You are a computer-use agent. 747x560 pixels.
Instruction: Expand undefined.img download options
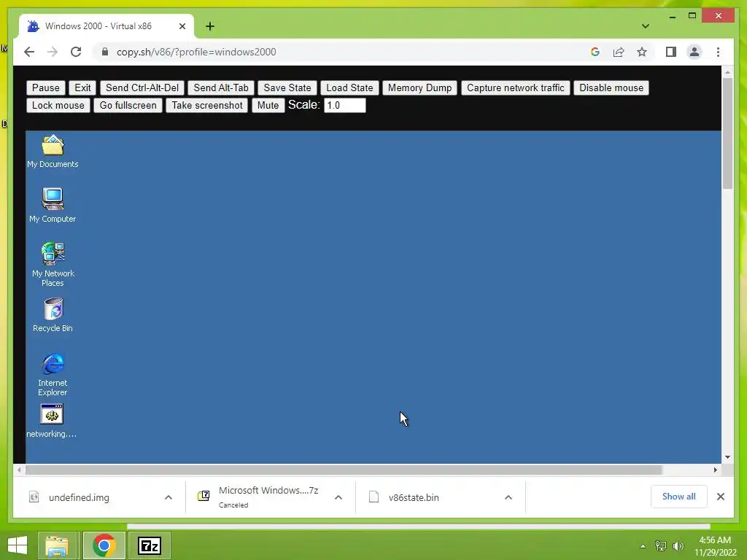coord(169,497)
